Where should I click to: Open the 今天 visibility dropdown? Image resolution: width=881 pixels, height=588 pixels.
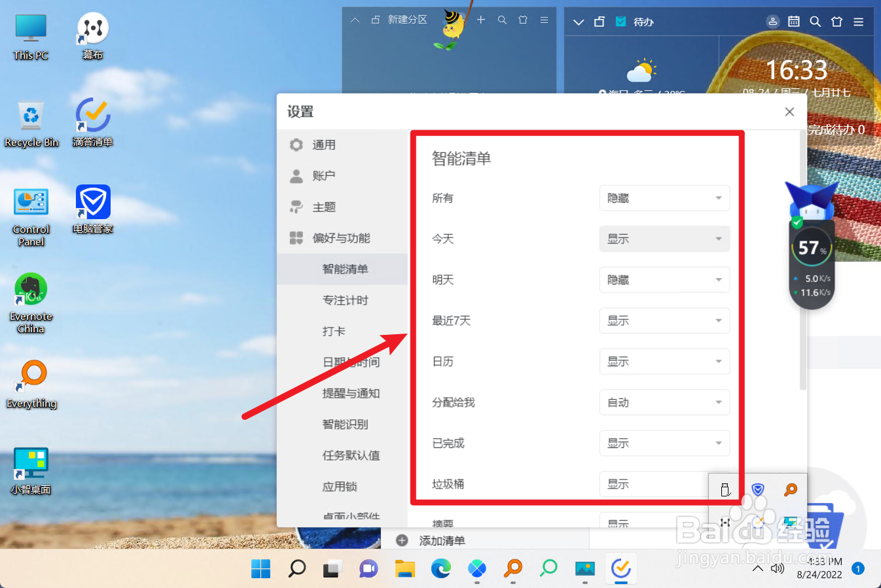pos(664,239)
